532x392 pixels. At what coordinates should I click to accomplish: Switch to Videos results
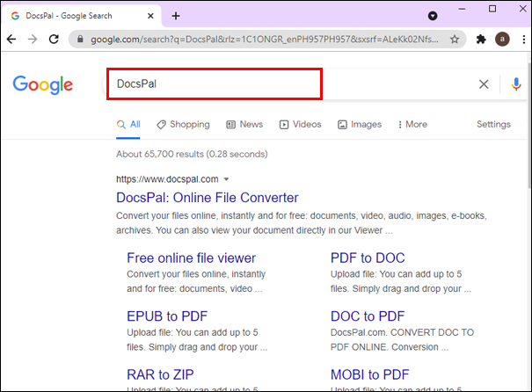(x=300, y=125)
